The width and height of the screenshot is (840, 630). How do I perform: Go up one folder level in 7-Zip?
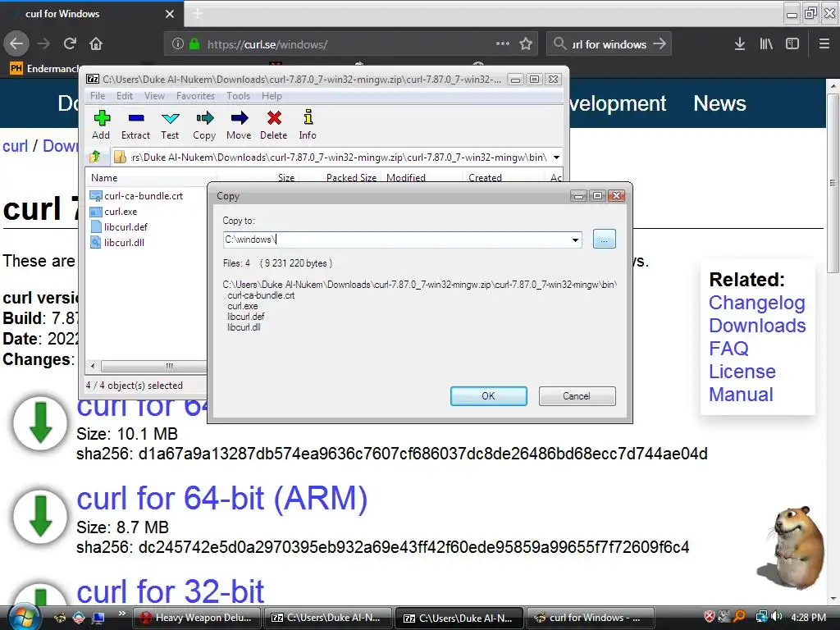point(95,157)
